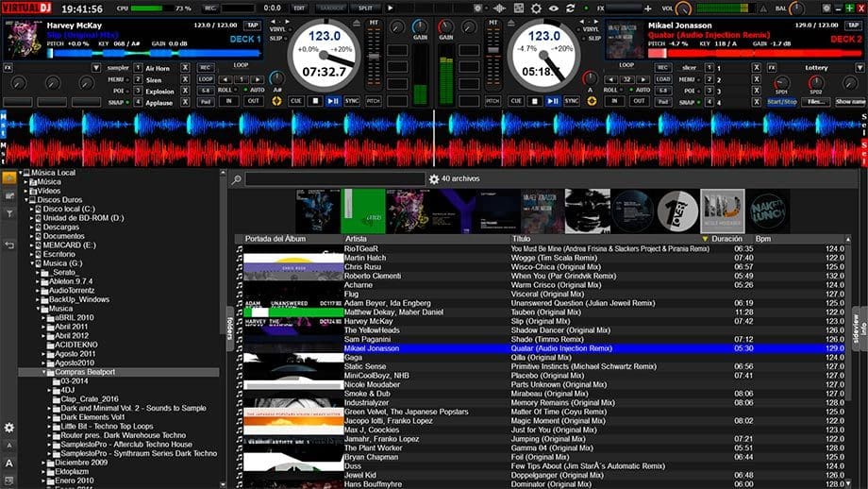Open Lottery effect dropdown on Deck 2
868x489 pixels.
(x=860, y=68)
